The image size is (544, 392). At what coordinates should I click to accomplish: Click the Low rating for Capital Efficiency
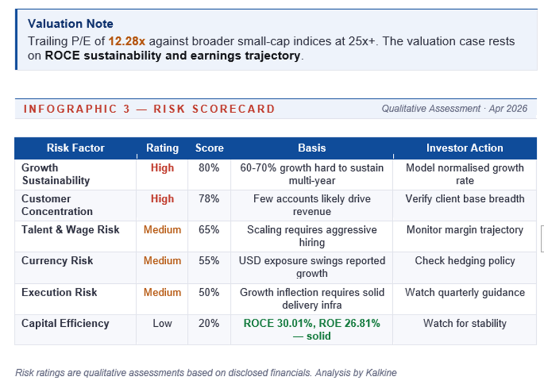coord(162,323)
